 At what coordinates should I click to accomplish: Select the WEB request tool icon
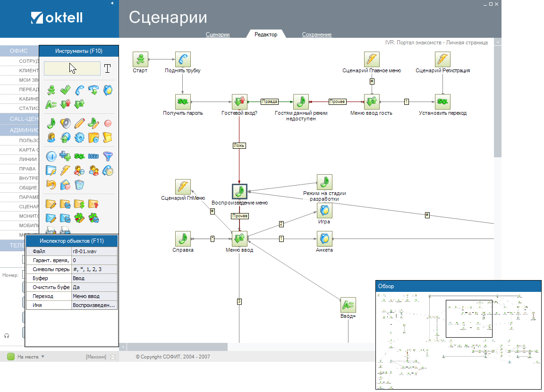coord(93,157)
